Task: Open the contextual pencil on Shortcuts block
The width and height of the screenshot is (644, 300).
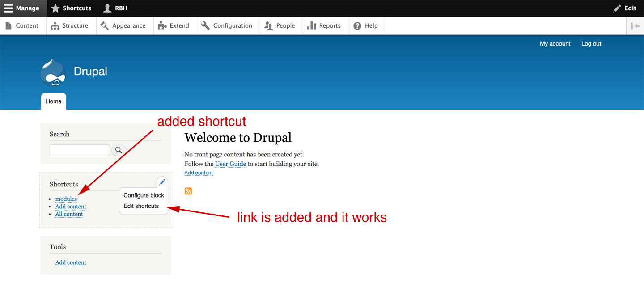Action: [162, 182]
